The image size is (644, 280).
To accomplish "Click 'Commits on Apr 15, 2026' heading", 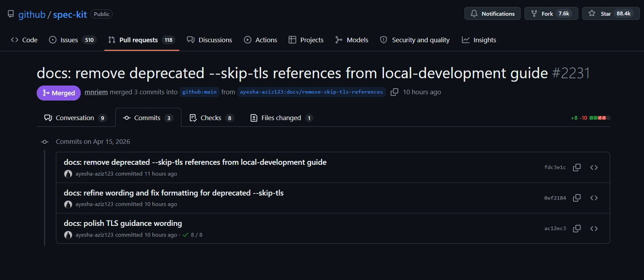I will click(93, 142).
